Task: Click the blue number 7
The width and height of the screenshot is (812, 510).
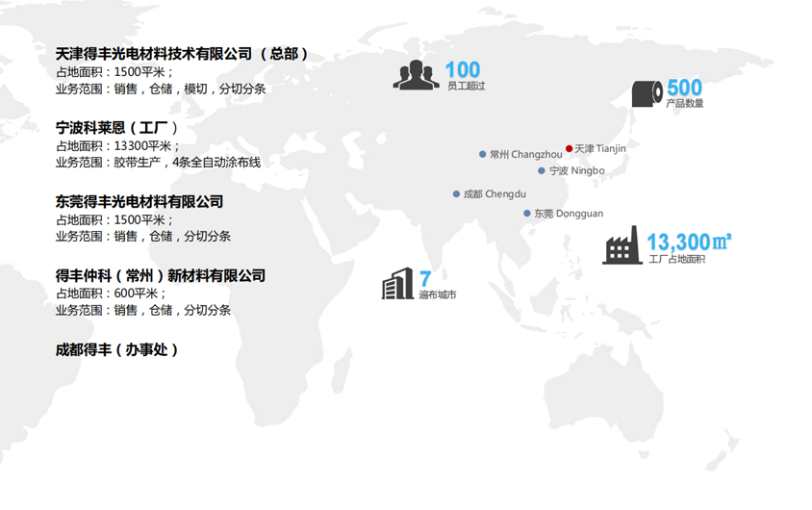Action: [x=424, y=279]
